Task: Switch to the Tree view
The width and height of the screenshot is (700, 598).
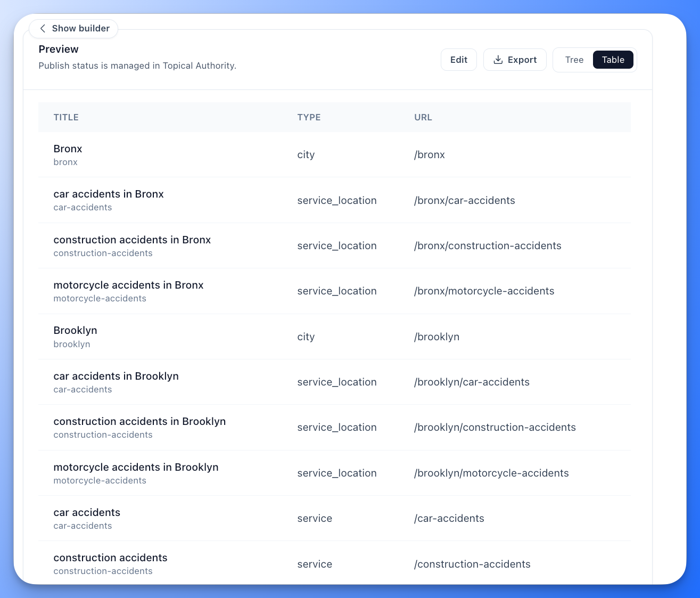Action: 574,60
